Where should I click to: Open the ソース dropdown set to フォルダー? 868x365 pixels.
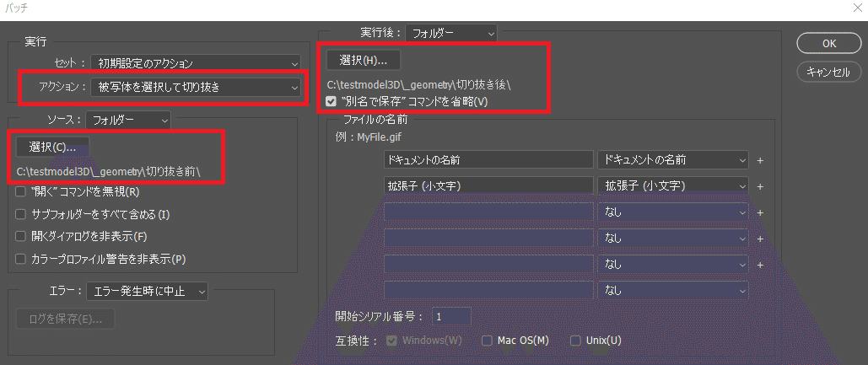pos(128,119)
